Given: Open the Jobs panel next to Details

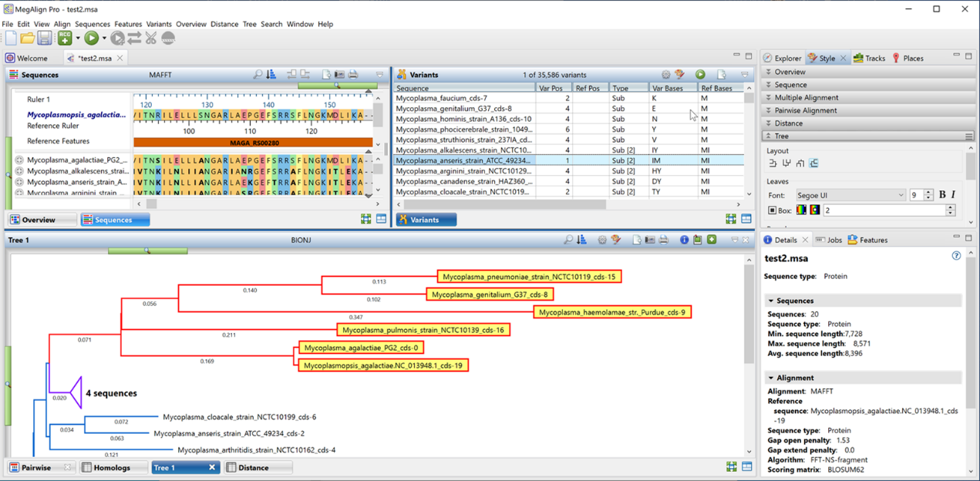Looking at the screenshot, I should click(x=835, y=240).
